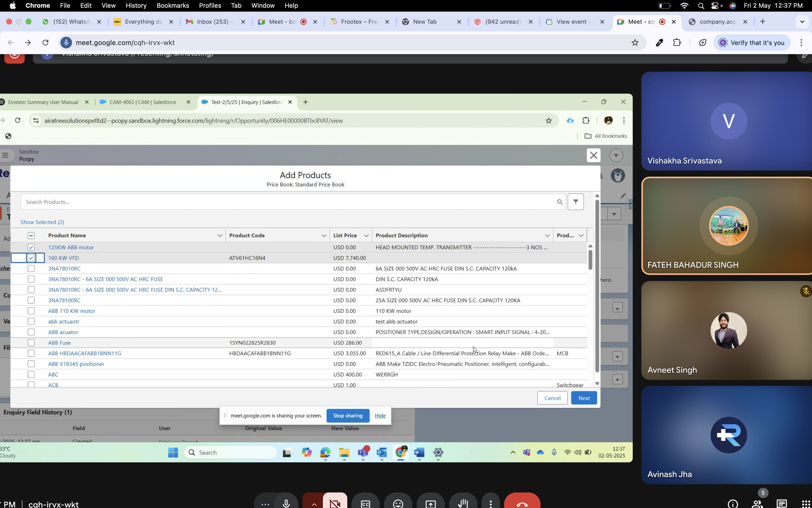Click Stop sharing button
812x508 pixels.
coord(348,416)
